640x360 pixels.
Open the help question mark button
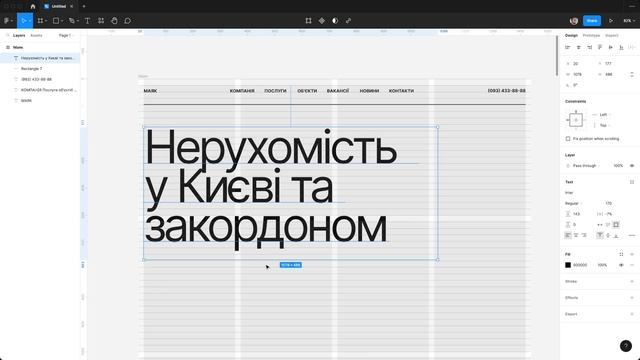pos(626,346)
